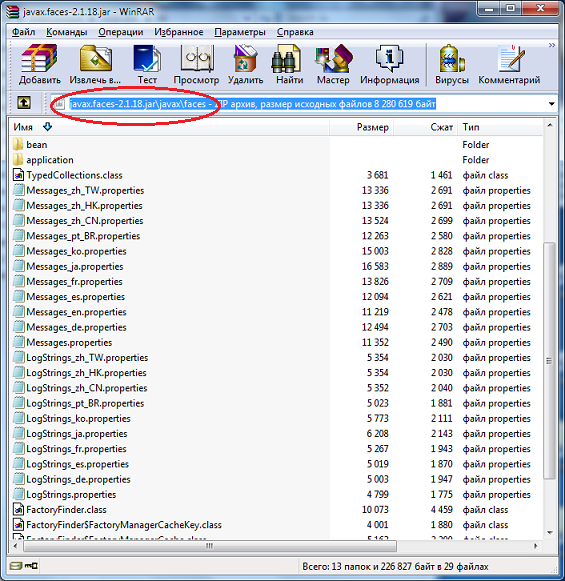The height and width of the screenshot is (581, 565).
Task: Click the horizontal scrollbar right arrow
Action: 536,546
